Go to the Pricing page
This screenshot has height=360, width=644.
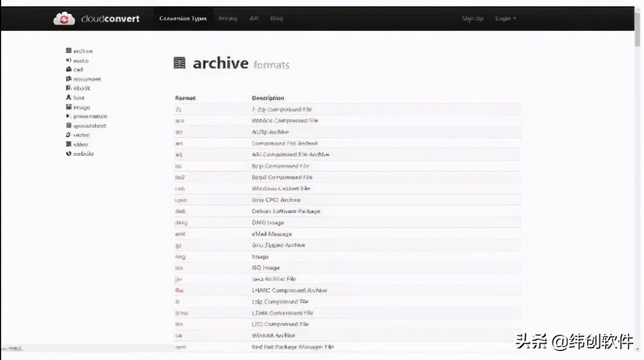click(228, 19)
